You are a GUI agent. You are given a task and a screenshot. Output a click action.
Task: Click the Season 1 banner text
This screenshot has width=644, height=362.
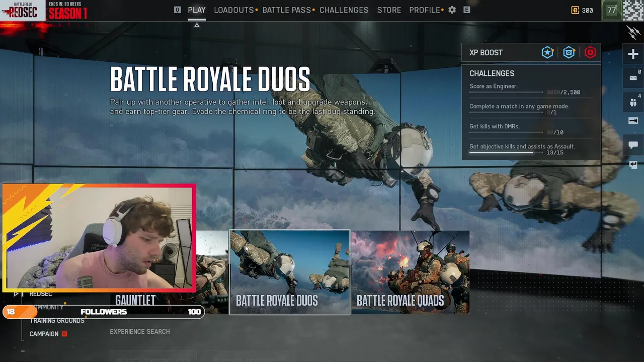point(68,14)
